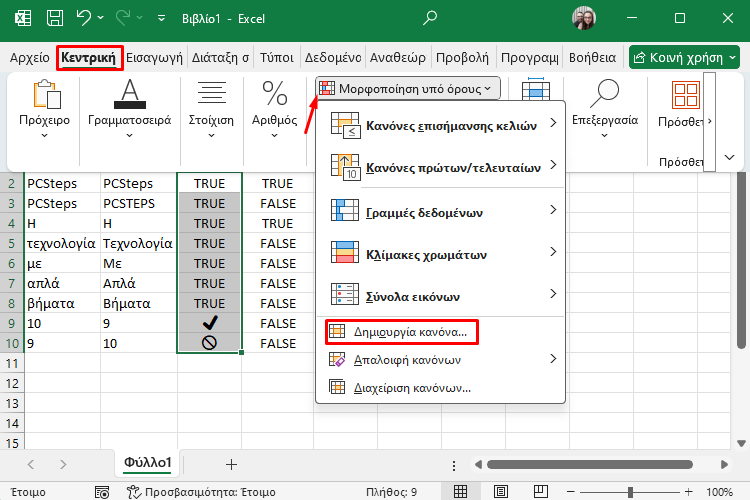Undo the last action

[x=84, y=18]
